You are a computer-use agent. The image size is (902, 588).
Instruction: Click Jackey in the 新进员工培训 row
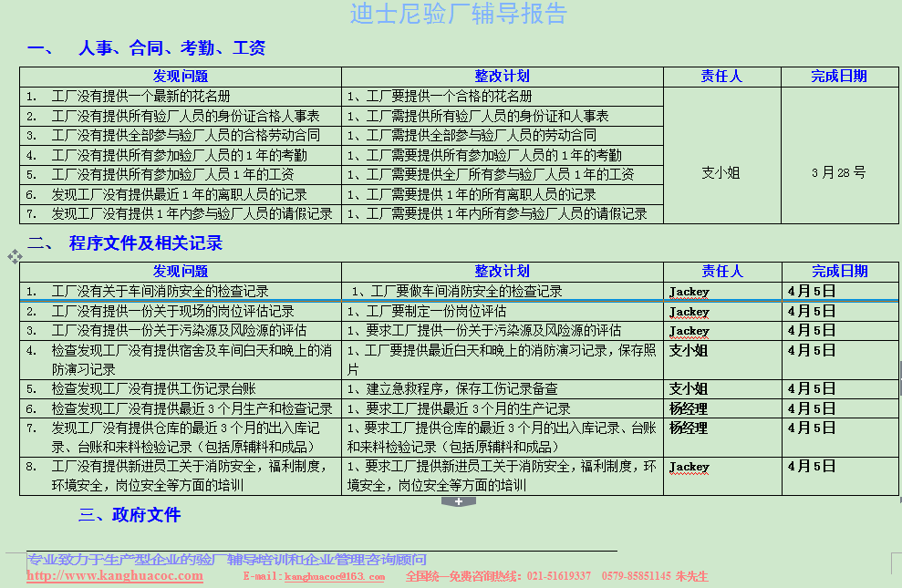click(689, 467)
